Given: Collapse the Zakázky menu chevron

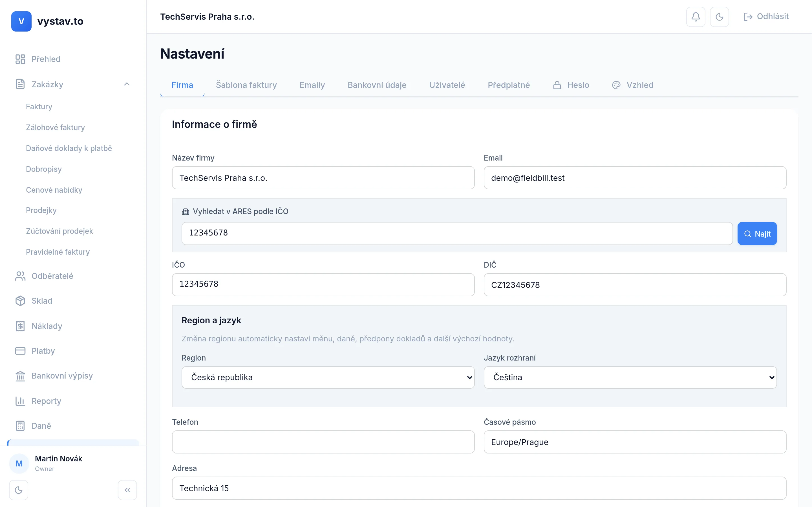Looking at the screenshot, I should [127, 84].
